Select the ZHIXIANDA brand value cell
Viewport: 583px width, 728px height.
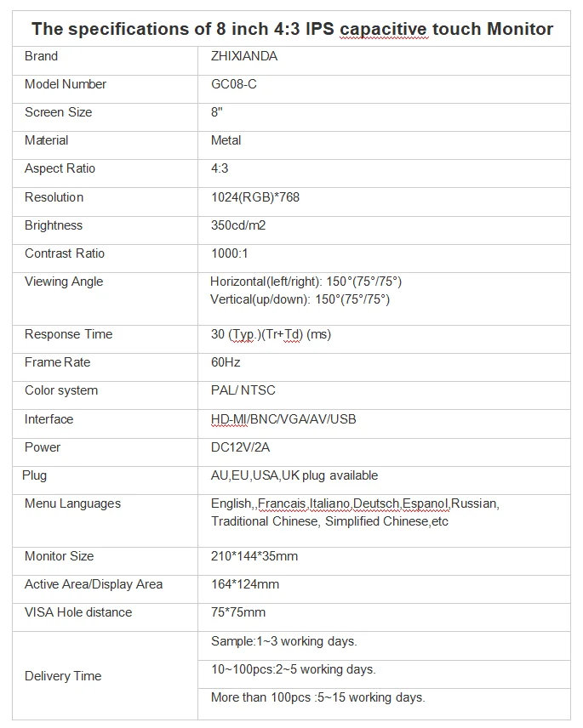coord(244,56)
